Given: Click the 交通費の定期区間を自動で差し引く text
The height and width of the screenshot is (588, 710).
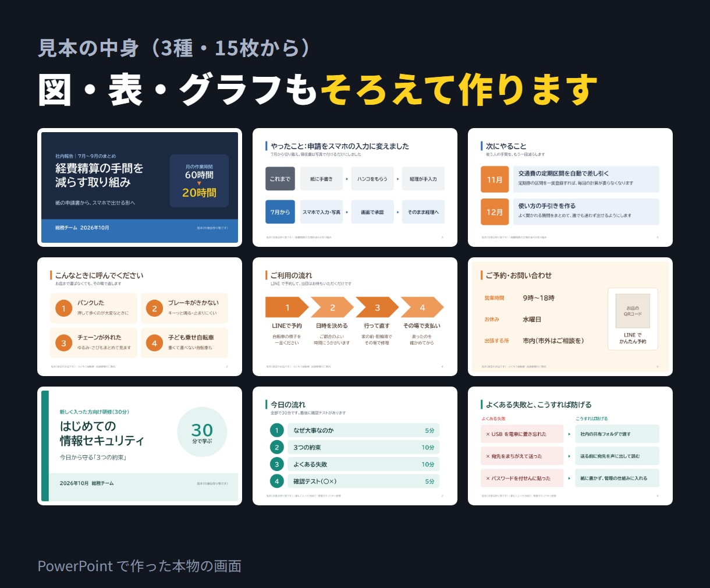Looking at the screenshot, I should 563,173.
